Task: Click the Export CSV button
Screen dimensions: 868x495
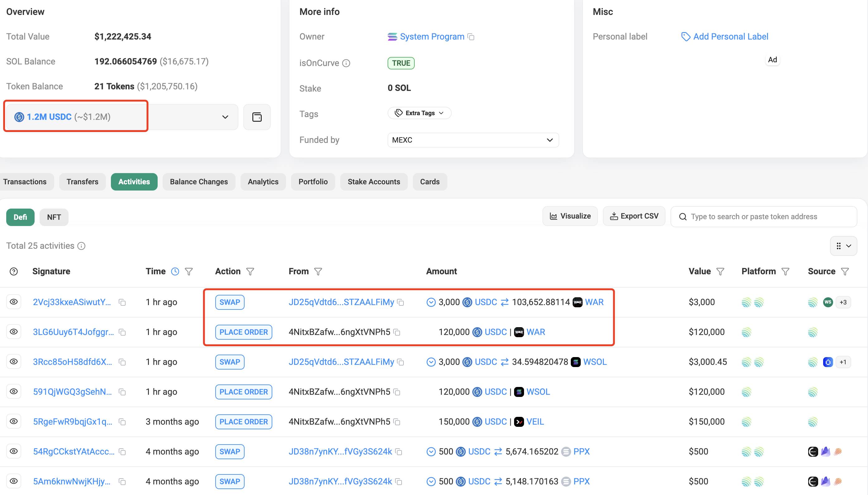Action: 634,216
